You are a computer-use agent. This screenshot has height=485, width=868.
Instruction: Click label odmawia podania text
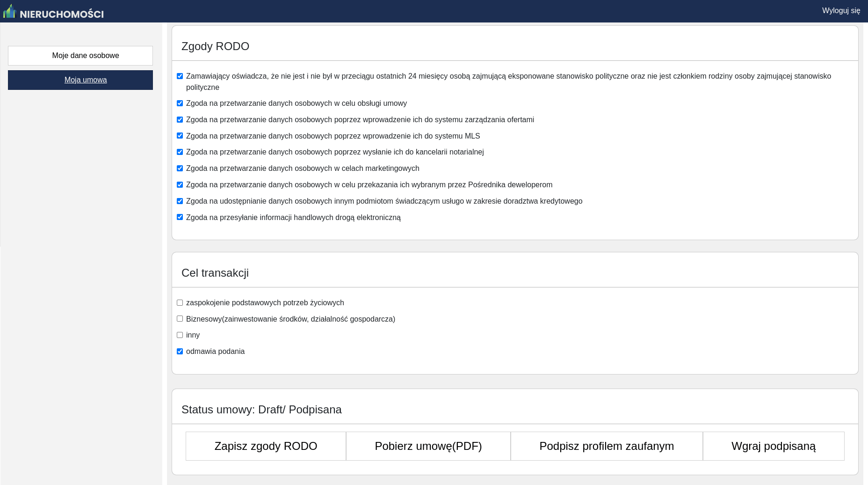[x=215, y=352]
